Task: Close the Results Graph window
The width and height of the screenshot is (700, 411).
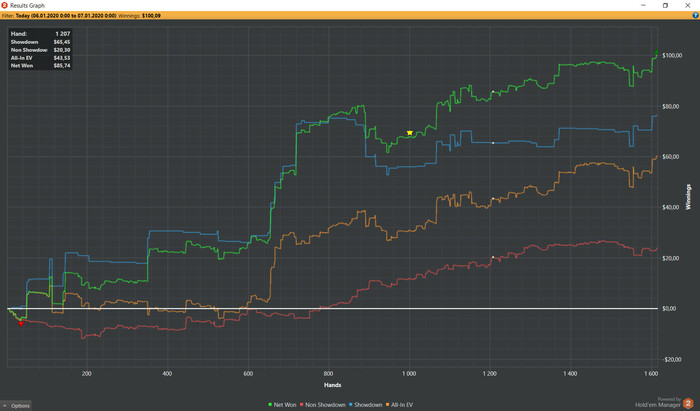Action: (688, 5)
